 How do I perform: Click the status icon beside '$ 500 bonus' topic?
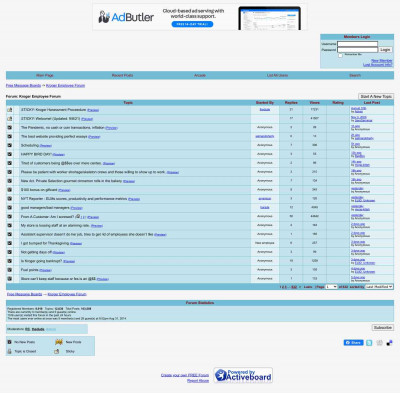click(9, 190)
